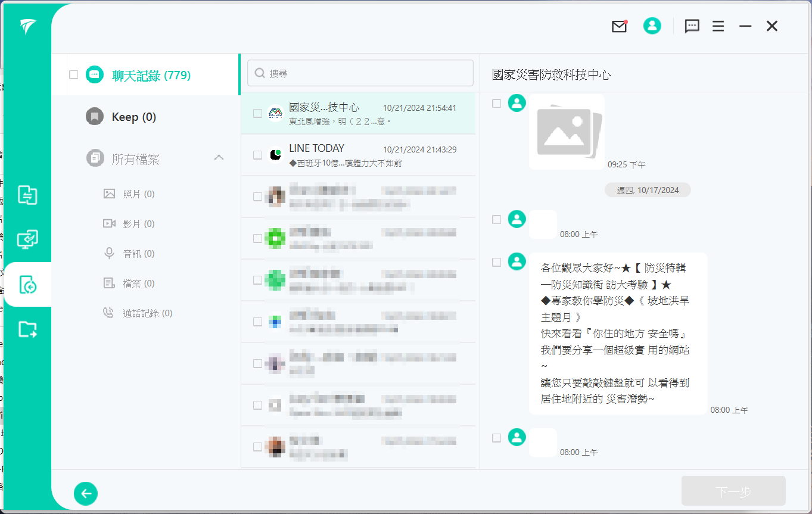The width and height of the screenshot is (812, 514).
Task: Open the 聊天記錄 (779) category
Action: coord(151,75)
